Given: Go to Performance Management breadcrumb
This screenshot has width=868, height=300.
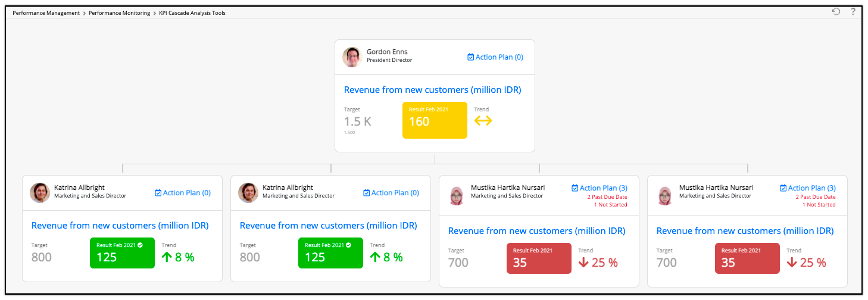Looking at the screenshot, I should pos(46,12).
